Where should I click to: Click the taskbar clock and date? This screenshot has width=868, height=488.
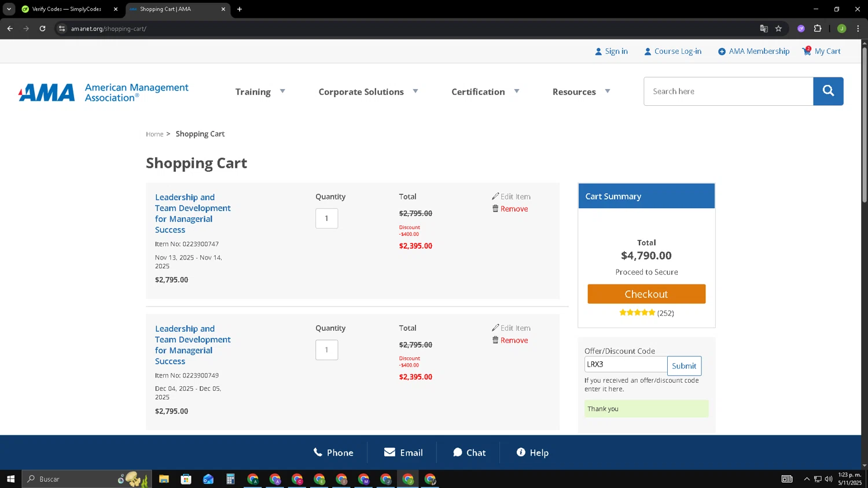849,479
